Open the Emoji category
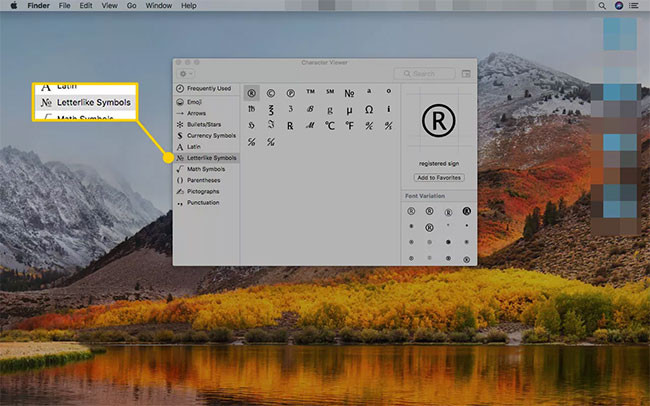This screenshot has width=650, height=406. pyautogui.click(x=195, y=101)
